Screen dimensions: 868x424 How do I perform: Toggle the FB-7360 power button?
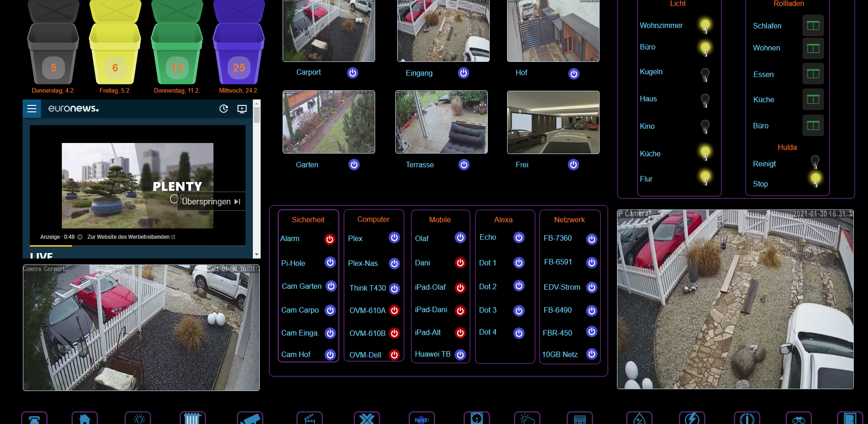[592, 239]
